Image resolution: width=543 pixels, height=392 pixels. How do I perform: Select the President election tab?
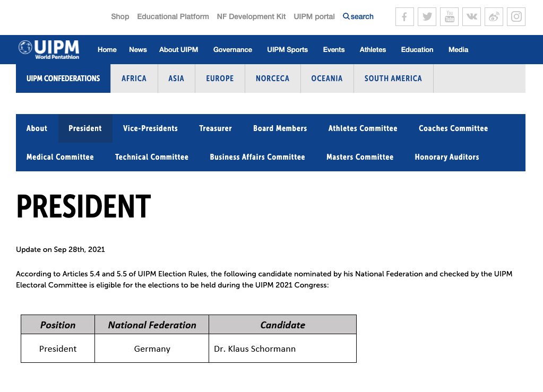point(85,128)
